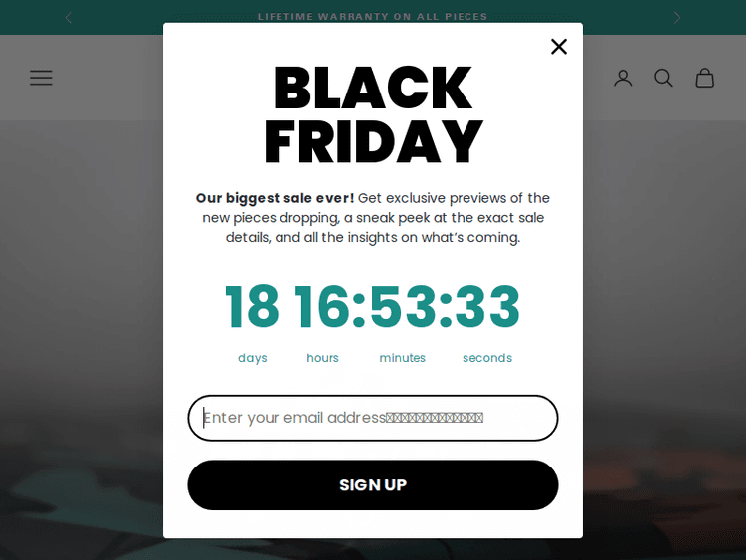Click the "hours" countdown label
The width and height of the screenshot is (746, 560).
[322, 358]
